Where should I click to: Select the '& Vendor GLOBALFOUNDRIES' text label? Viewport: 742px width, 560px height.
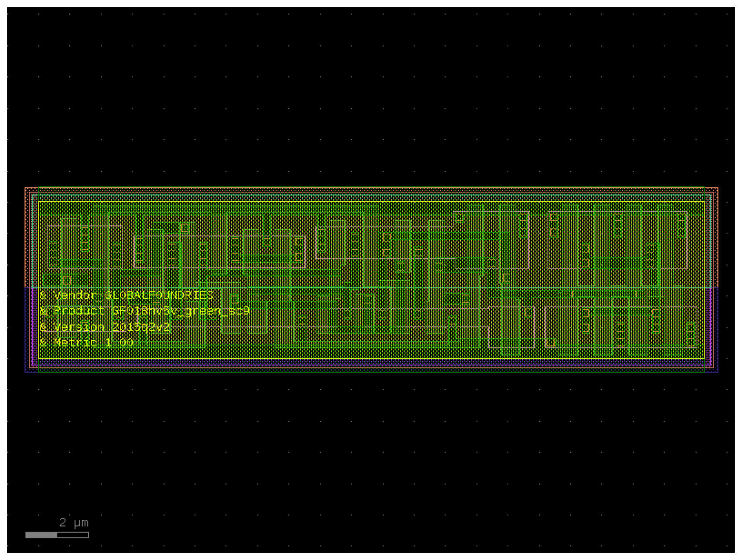pyautogui.click(x=127, y=295)
